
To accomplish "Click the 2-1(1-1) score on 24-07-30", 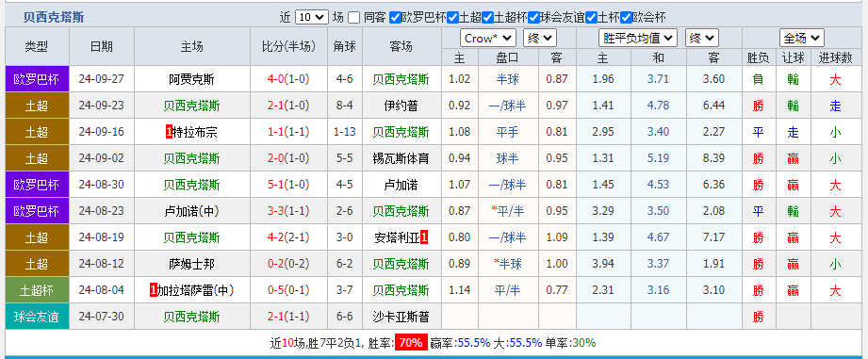I will point(288,317).
